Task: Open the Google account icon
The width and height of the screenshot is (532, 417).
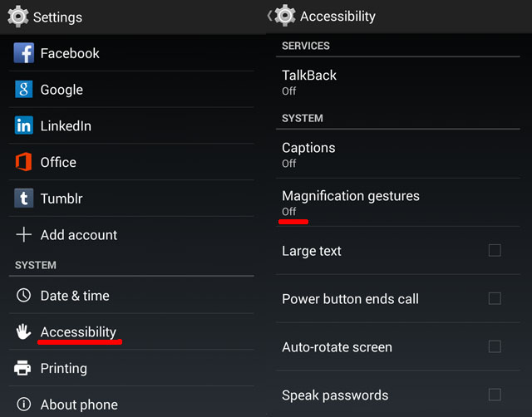Action: point(24,89)
